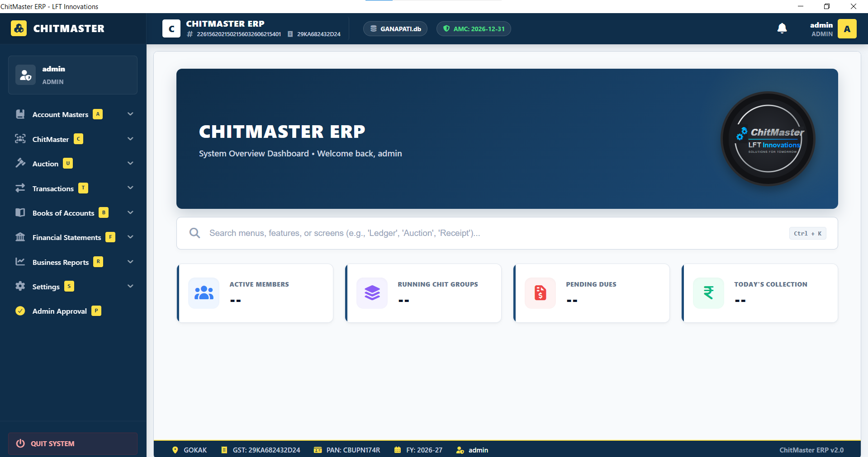868x457 pixels.
Task: Click the 'GST: 29KA682432D24' status text
Action: click(x=266, y=450)
